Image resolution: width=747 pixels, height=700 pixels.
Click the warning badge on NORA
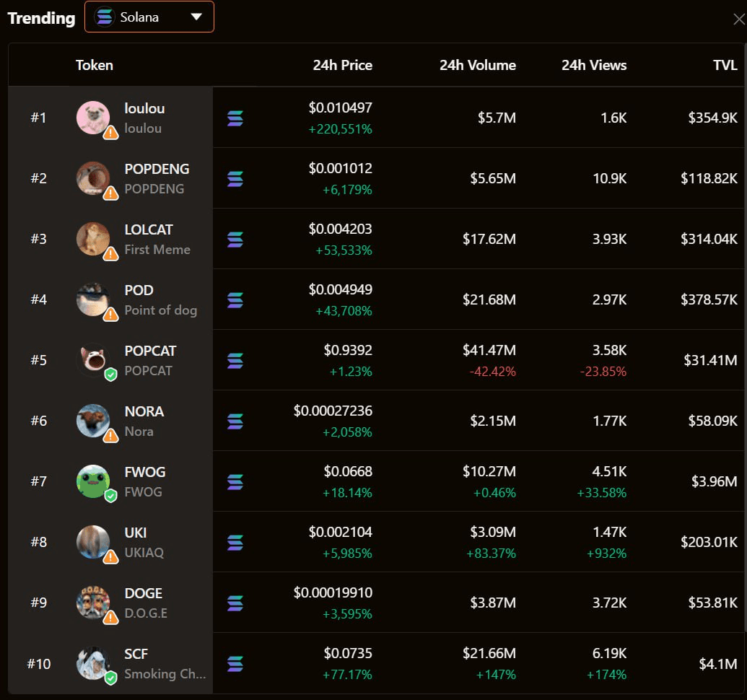tap(111, 435)
